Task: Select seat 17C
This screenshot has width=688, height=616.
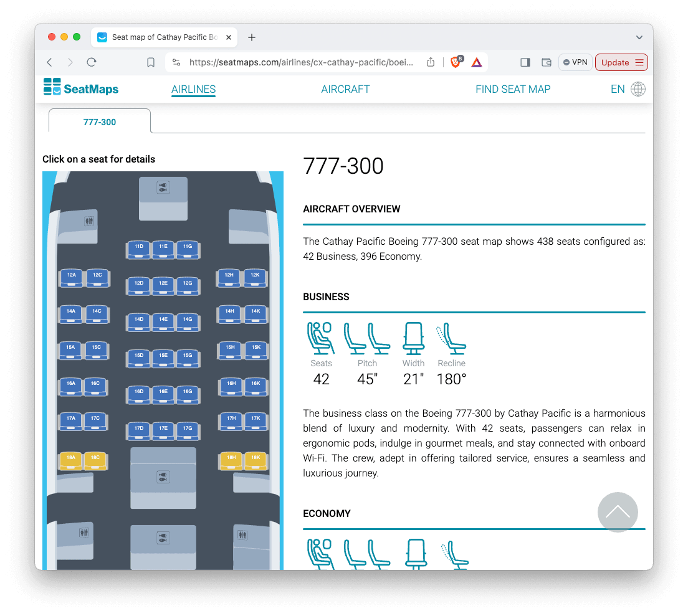Action: (x=95, y=422)
